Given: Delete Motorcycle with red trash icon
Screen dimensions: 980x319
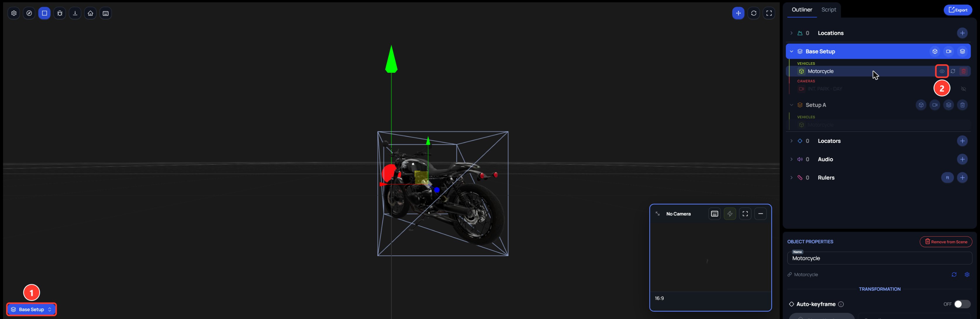Looking at the screenshot, I should [x=964, y=72].
